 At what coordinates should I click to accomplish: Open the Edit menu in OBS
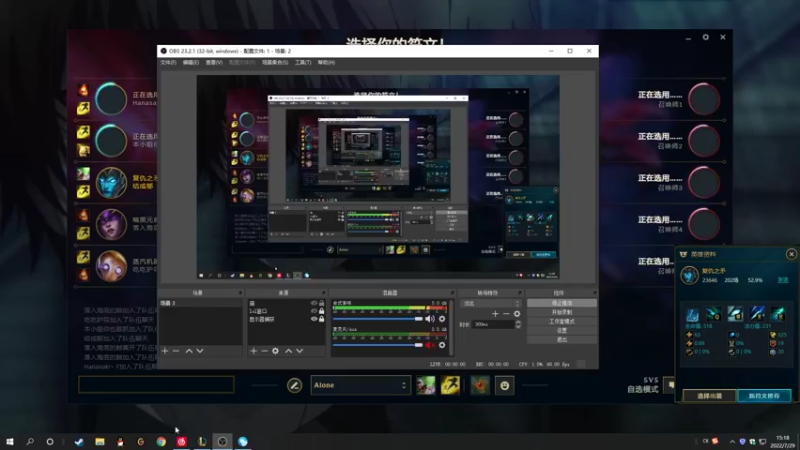190,62
